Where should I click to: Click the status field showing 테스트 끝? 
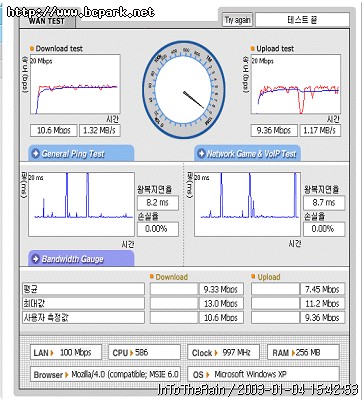[x=302, y=20]
